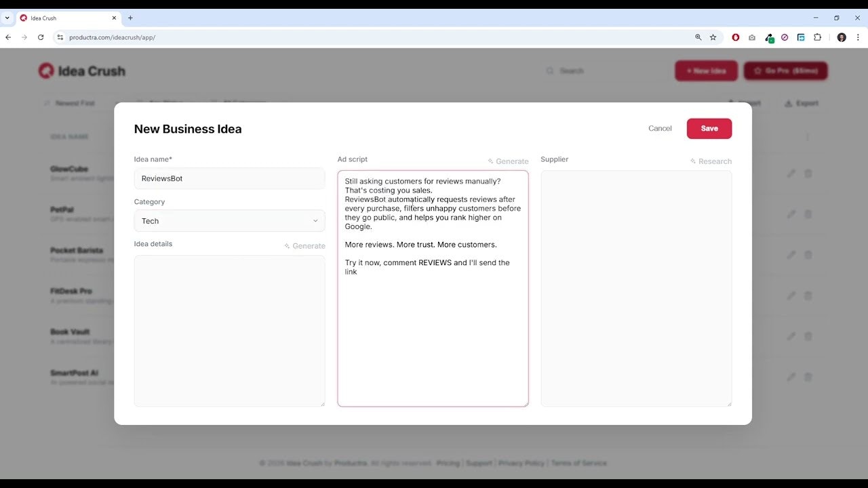868x488 pixels.
Task: Click the Idea Crush logo
Action: point(82,70)
